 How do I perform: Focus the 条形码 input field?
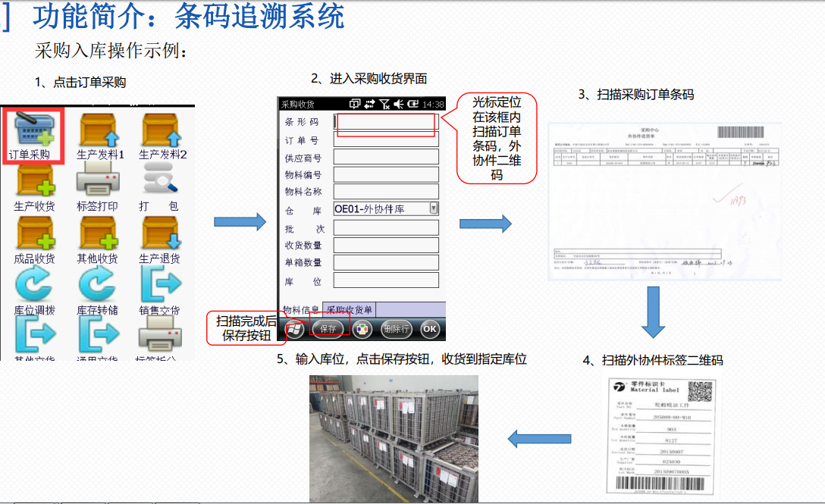(x=386, y=122)
